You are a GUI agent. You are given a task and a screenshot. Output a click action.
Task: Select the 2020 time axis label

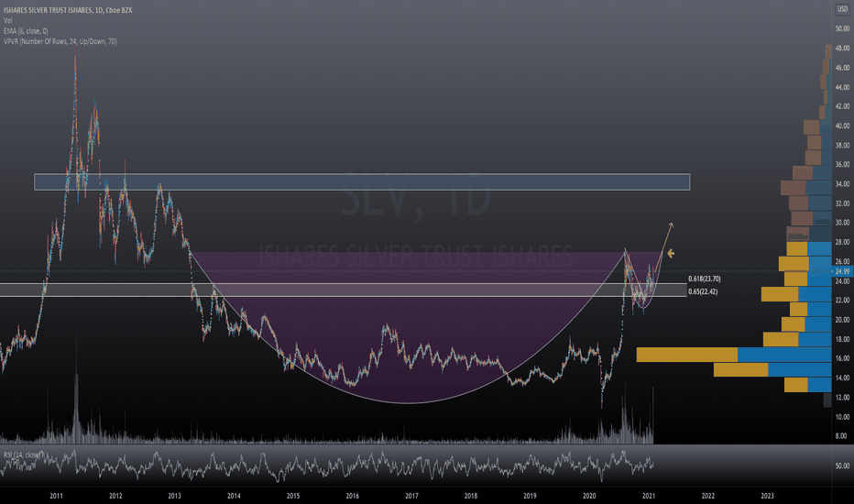pyautogui.click(x=589, y=496)
